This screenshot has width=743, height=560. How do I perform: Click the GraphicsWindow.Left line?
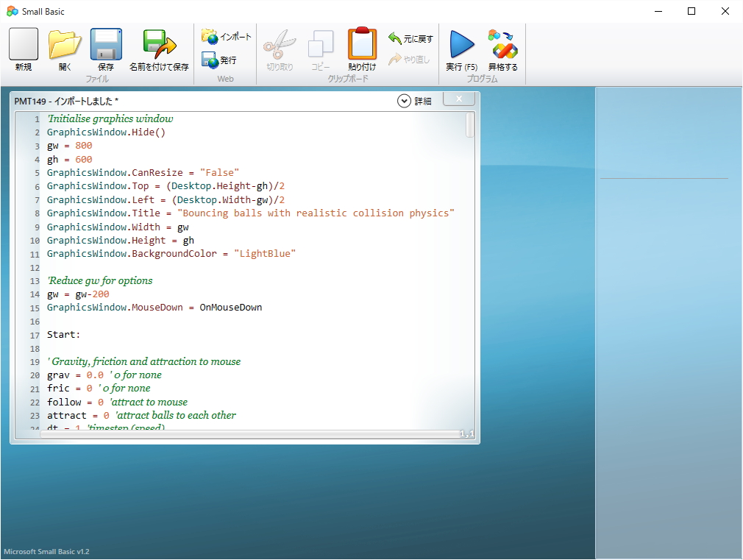click(x=166, y=199)
